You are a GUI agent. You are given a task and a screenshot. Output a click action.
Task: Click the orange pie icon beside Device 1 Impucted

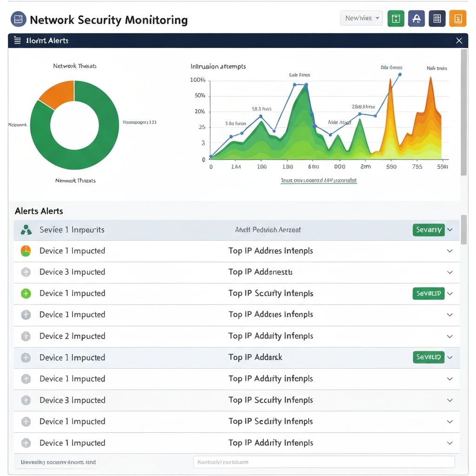[x=26, y=251]
